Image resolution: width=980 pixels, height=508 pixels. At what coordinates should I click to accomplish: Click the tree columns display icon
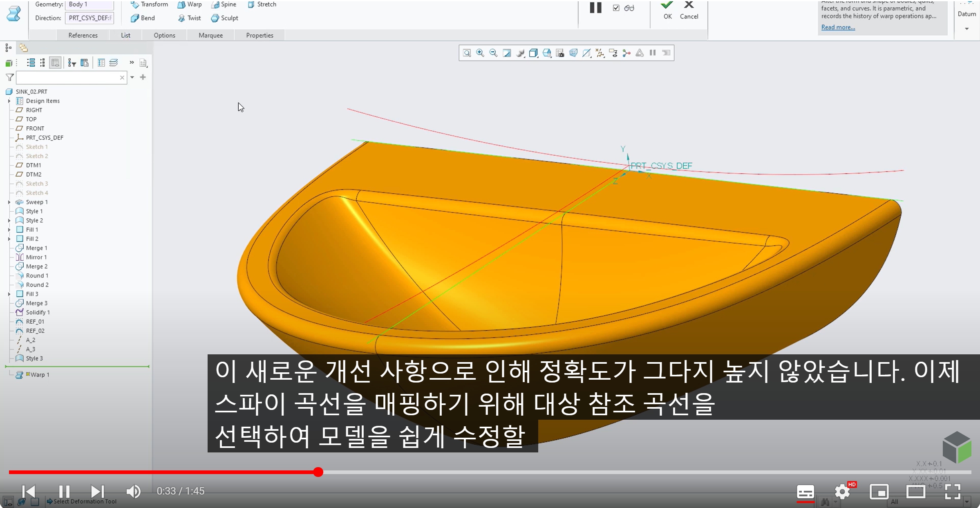tap(85, 63)
